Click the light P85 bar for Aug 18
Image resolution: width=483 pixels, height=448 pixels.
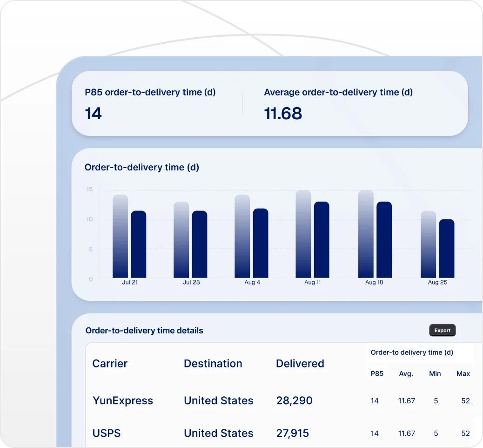(366, 234)
